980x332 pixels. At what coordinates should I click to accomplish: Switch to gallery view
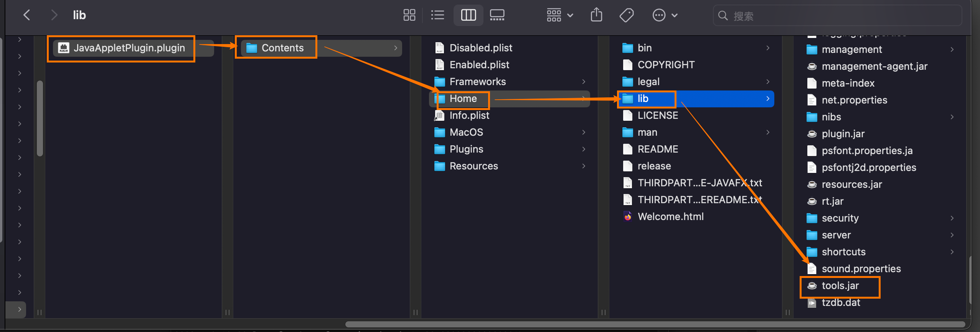coord(497,15)
